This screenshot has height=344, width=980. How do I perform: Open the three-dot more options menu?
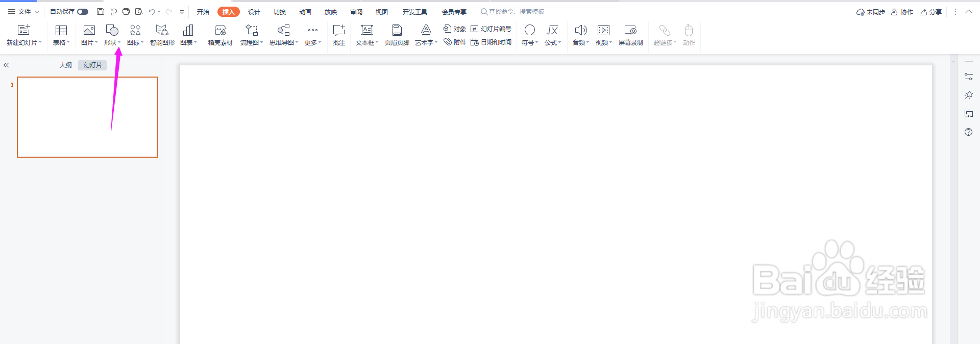955,12
